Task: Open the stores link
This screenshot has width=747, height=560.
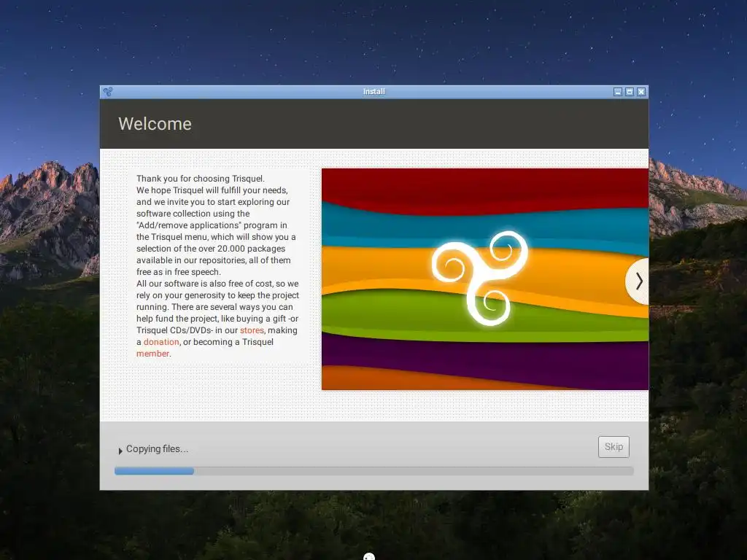Action: pos(252,330)
